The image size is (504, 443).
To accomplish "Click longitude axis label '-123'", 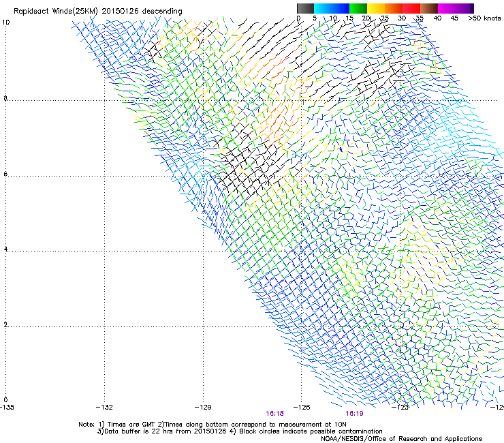I will click(400, 408).
